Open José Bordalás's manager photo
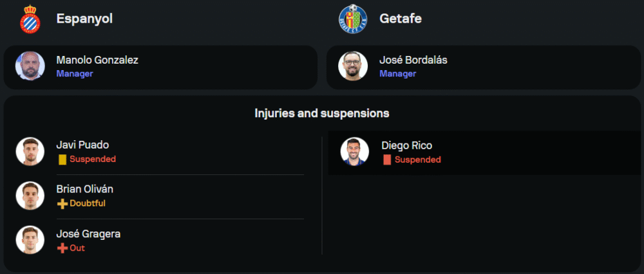Image resolution: width=644 pixels, height=274 pixels. tap(353, 66)
